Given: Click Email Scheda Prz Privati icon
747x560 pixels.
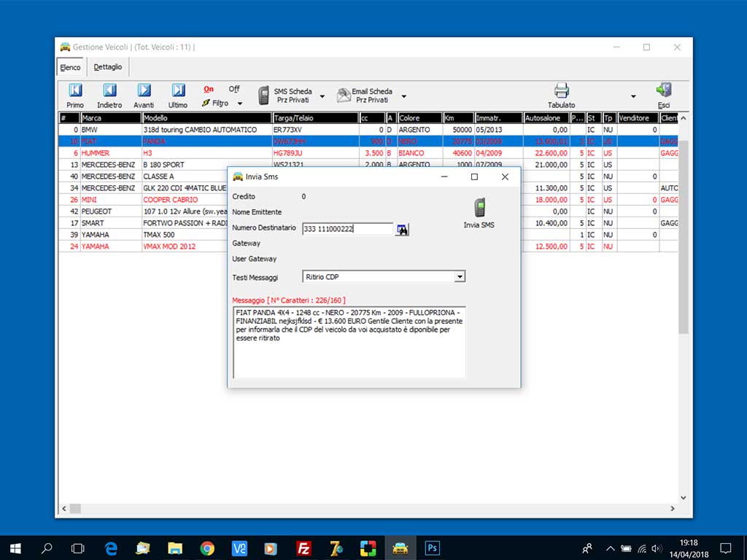Looking at the screenshot, I should click(x=344, y=96).
